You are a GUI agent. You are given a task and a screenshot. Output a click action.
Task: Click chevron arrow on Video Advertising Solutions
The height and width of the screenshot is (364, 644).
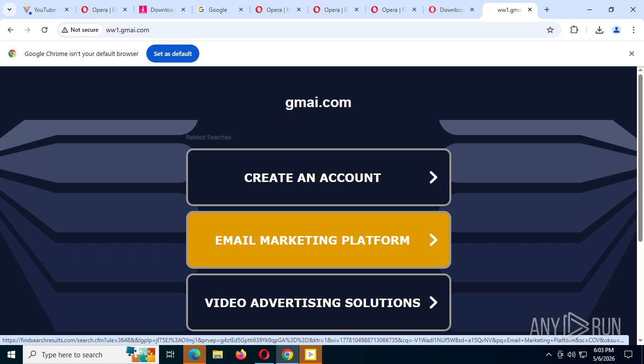pyautogui.click(x=433, y=302)
